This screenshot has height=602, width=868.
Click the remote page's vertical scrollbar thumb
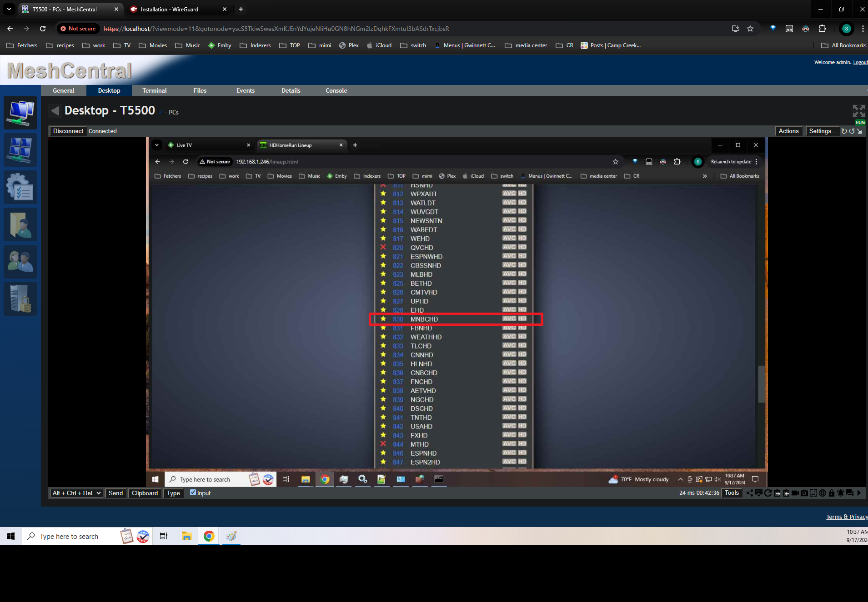[761, 384]
